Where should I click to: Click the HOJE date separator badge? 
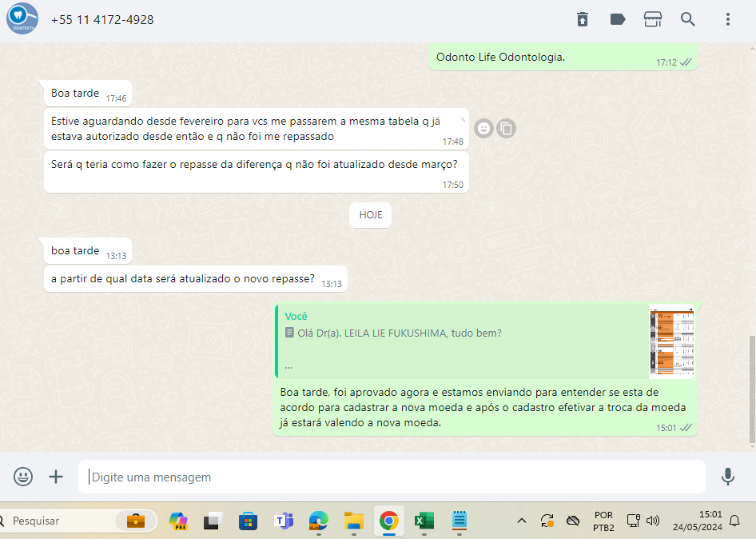[370, 215]
